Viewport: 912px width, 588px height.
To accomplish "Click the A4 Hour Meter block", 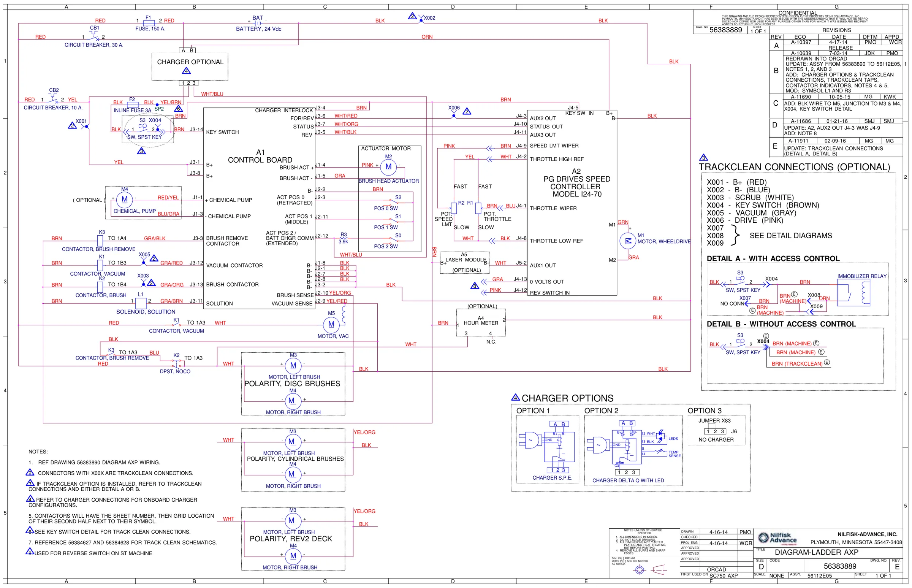I will pyautogui.click(x=481, y=323).
